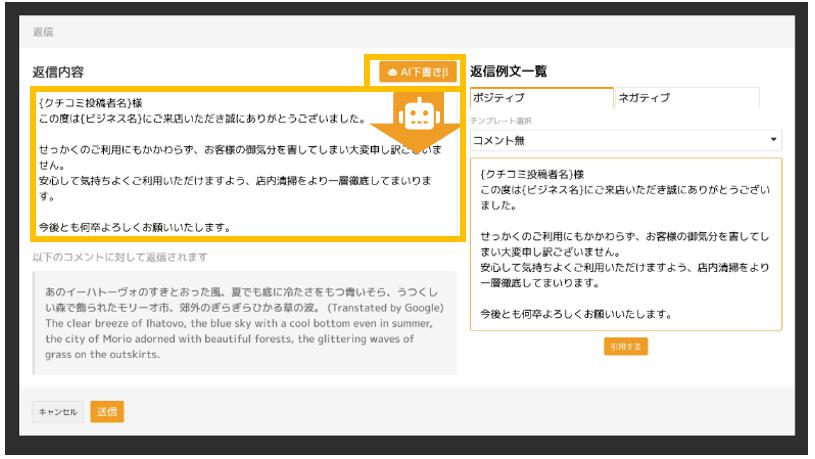This screenshot has height=459, width=815.
Task: Click the 送信 button
Action: (107, 412)
